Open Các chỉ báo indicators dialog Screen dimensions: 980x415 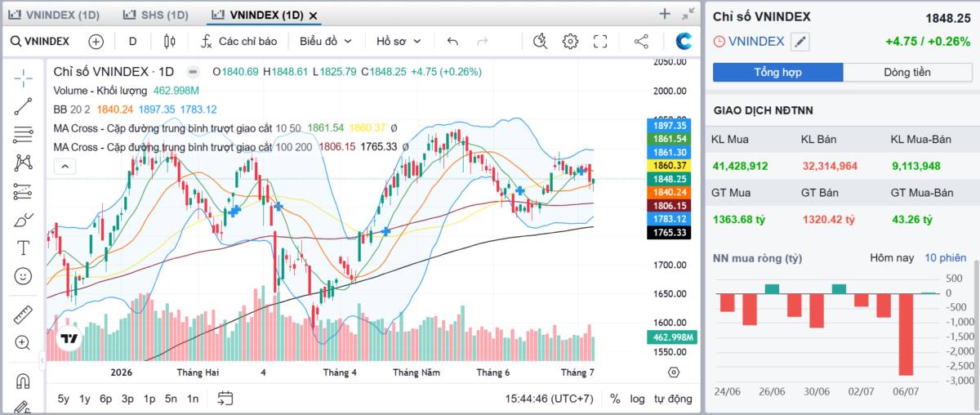click(238, 41)
